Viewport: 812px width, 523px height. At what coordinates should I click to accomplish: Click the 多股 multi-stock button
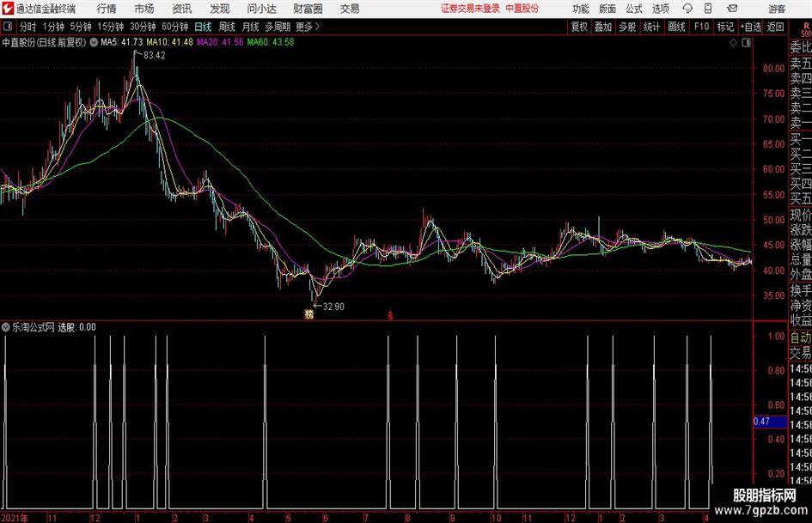click(627, 27)
